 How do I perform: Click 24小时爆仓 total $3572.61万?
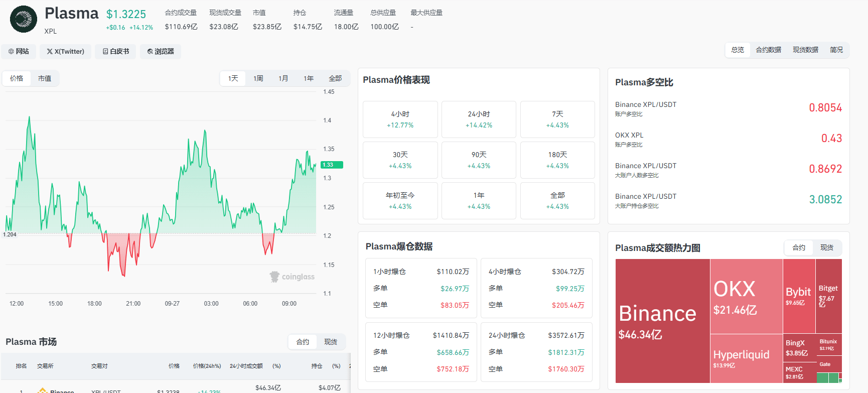point(566,335)
